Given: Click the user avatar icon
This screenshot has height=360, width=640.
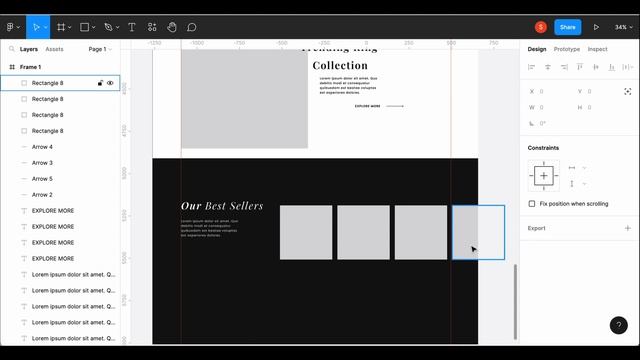Looking at the screenshot, I should pos(541,27).
